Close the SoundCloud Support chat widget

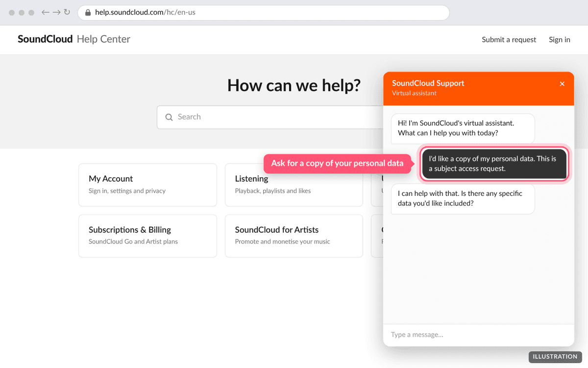[x=562, y=84]
